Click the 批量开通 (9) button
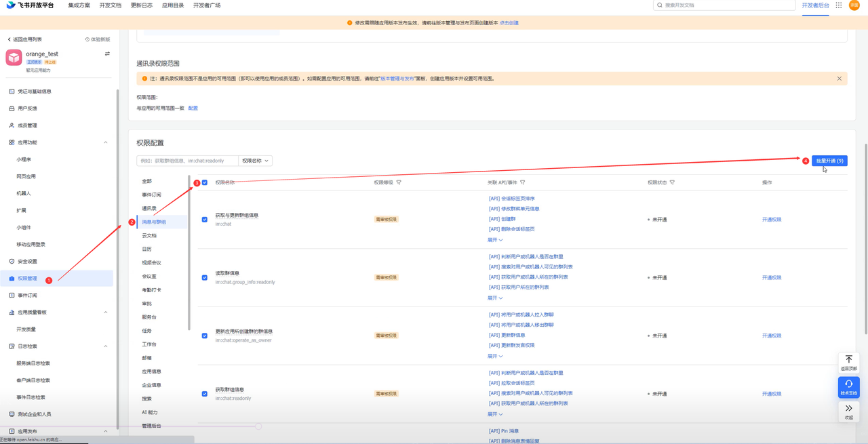Viewport: 868px width, 444px height. point(829,161)
